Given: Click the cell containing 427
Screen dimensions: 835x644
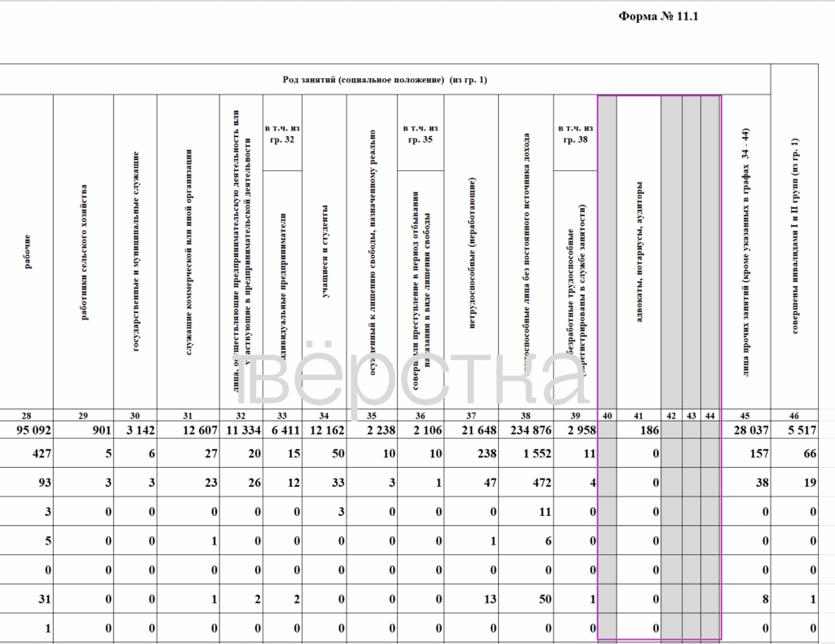Looking at the screenshot, I should click(27, 453).
